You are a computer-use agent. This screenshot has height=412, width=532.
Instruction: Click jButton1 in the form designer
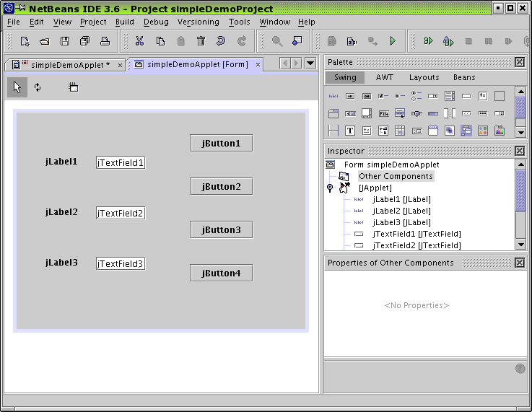pos(221,143)
